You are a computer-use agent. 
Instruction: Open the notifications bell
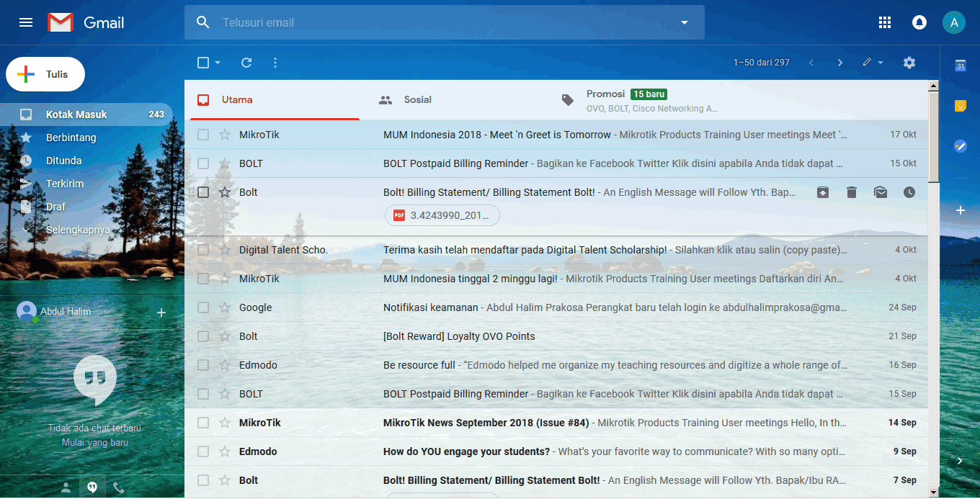[919, 22]
